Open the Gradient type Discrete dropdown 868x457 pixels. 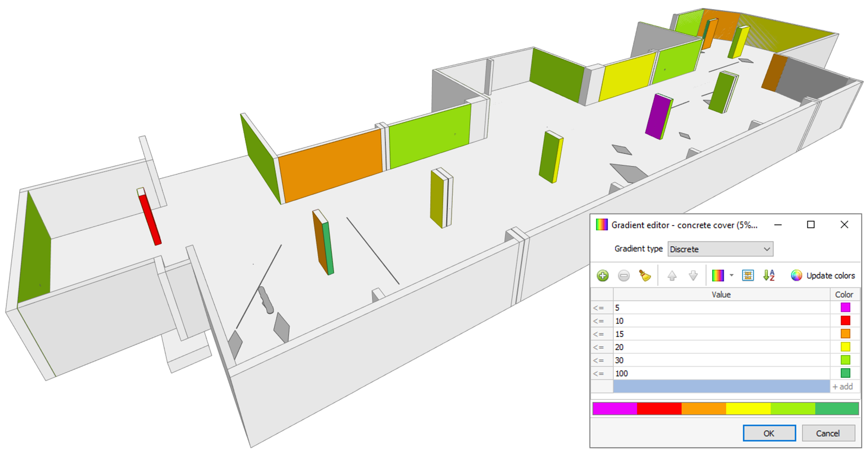coord(720,249)
